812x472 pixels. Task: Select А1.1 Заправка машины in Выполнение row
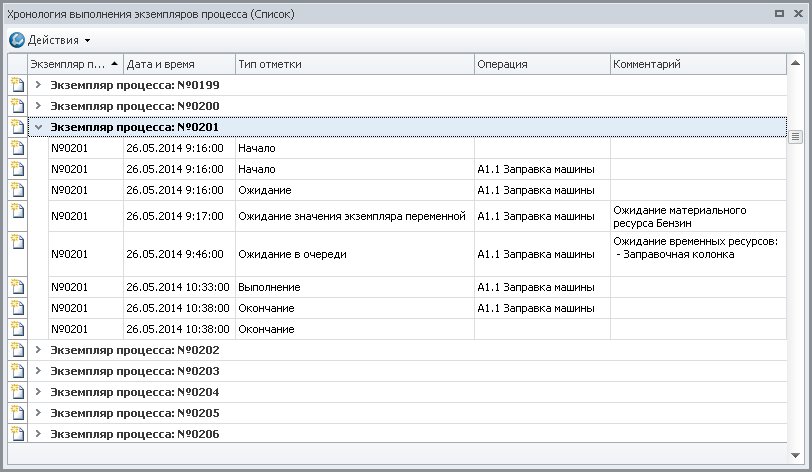542,287
